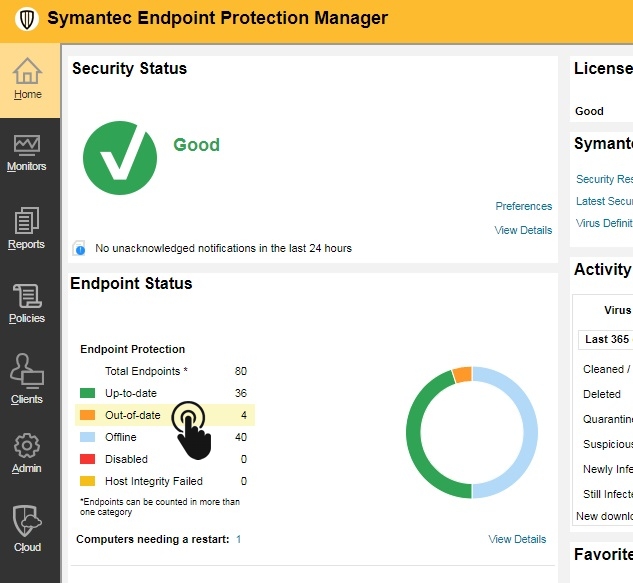The image size is (633, 583).
Task: Open the Cloud section
Action: 27,528
